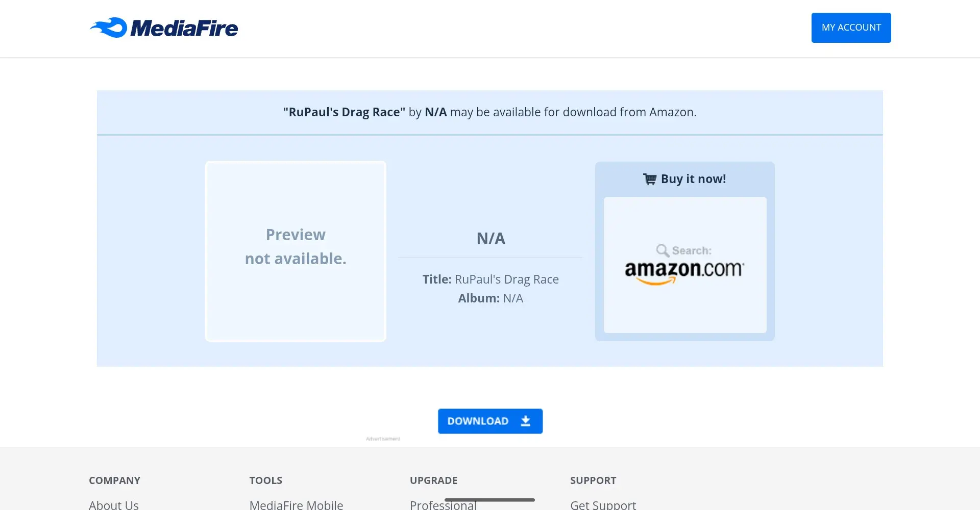The width and height of the screenshot is (980, 510).
Task: Open the MediaFire Mobile footer link
Action: point(296,505)
